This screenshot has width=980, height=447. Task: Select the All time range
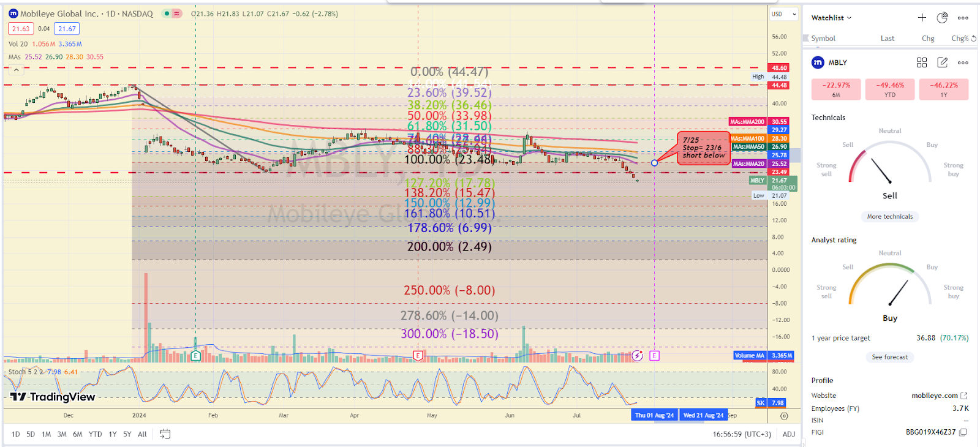point(142,434)
